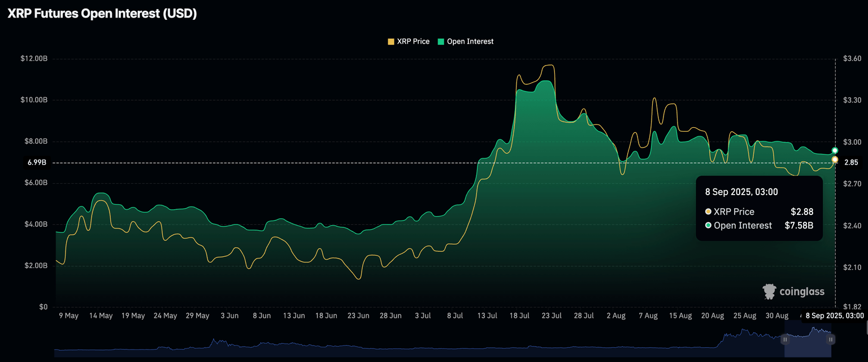Click the coinglass watermark text
This screenshot has height=362, width=868.
tap(802, 292)
